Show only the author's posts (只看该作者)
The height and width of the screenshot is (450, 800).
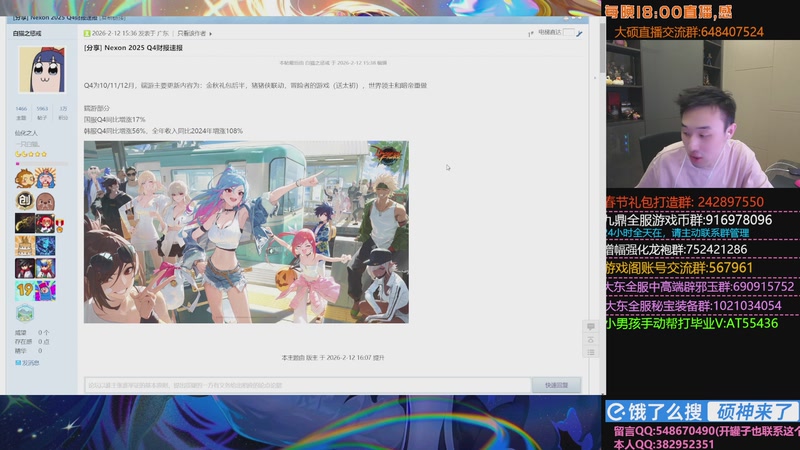[191, 33]
